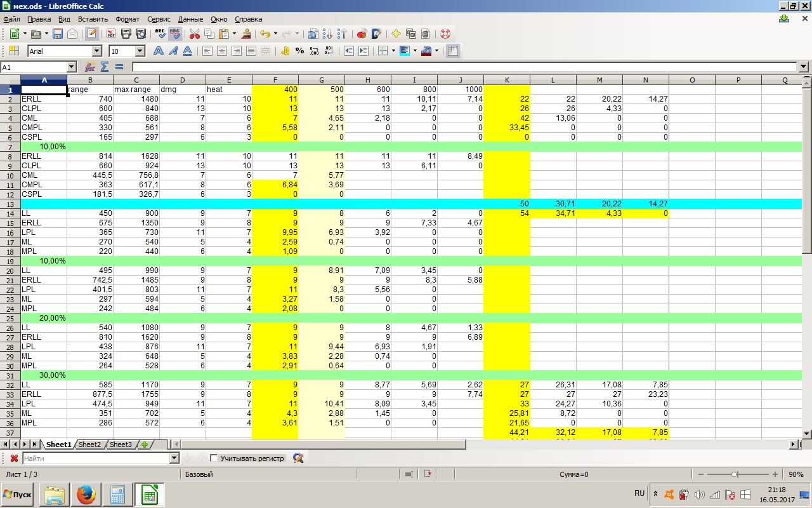The width and height of the screenshot is (812, 508).
Task: Sort ascending using toolbar icon
Action: [x=328, y=34]
